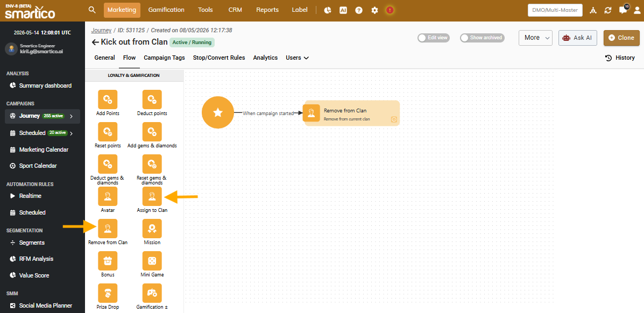The image size is (644, 313).
Task: Go back using the arrow by title
Action: coord(95,42)
